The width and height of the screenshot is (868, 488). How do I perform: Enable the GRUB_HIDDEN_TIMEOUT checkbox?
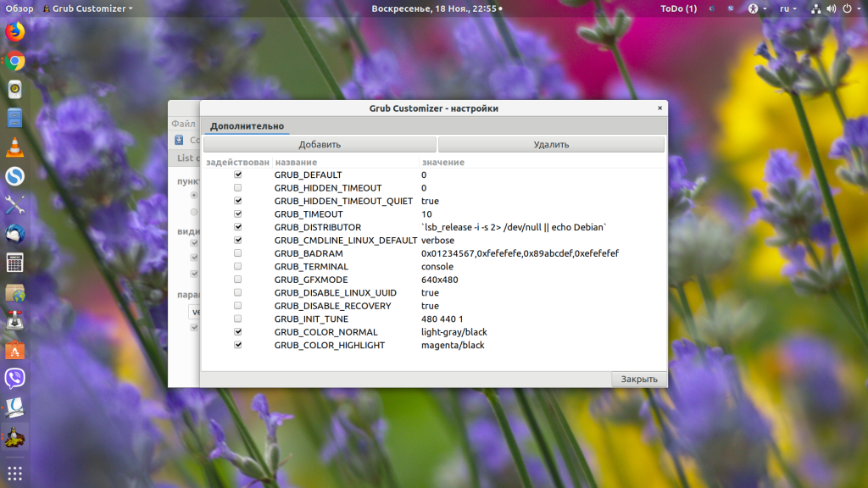point(238,188)
